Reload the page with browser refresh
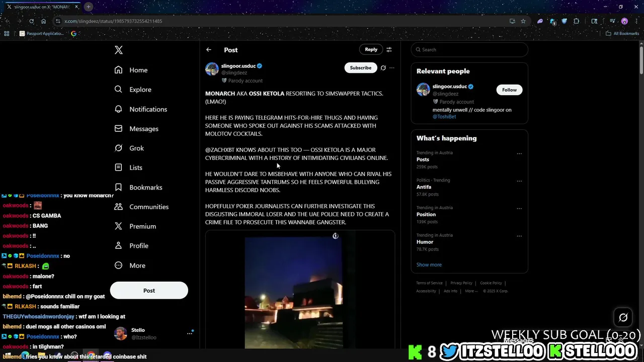 click(31, 21)
